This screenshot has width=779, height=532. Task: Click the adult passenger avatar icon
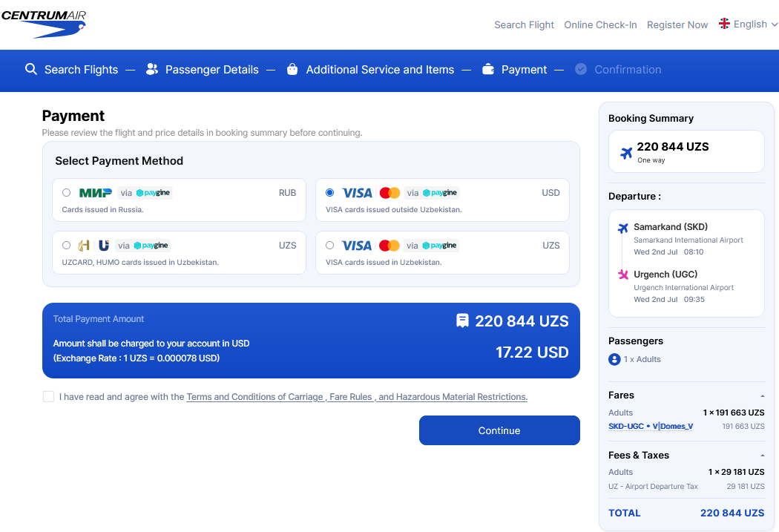(614, 359)
